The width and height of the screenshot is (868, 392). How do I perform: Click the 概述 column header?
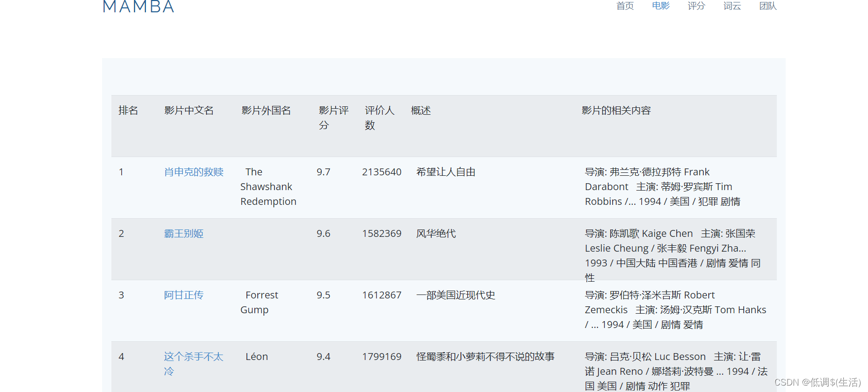click(x=421, y=110)
